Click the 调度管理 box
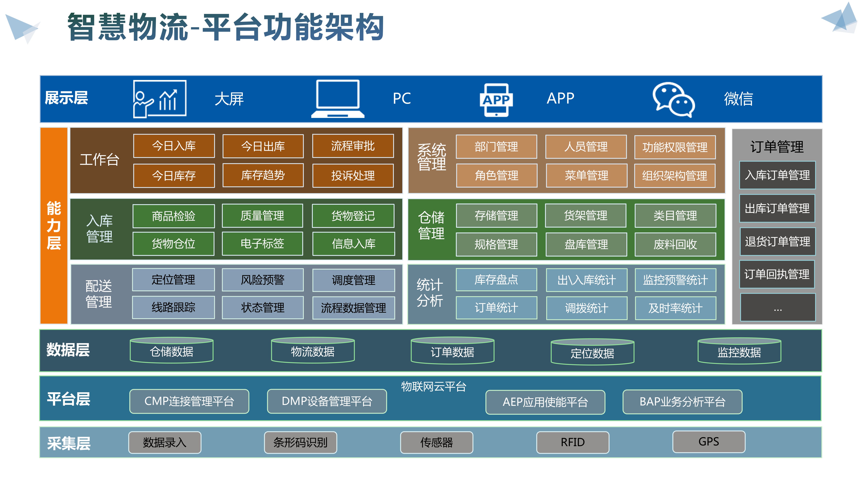The height and width of the screenshot is (488, 868). (353, 280)
